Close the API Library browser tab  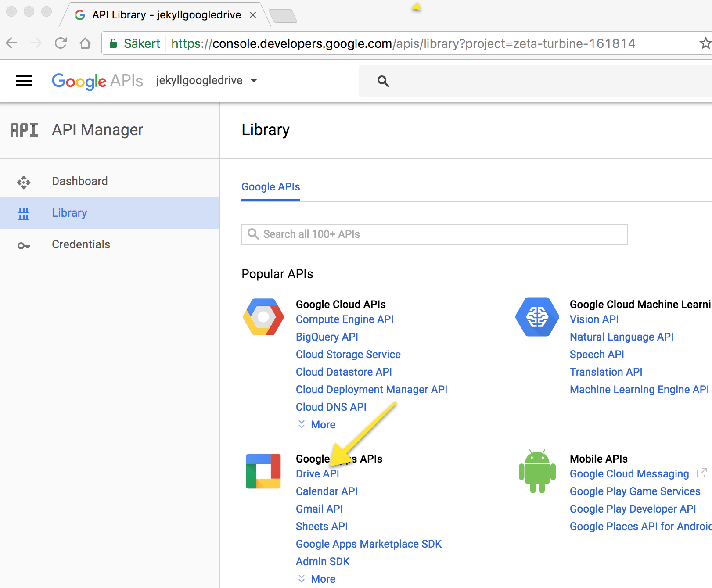coord(253,15)
